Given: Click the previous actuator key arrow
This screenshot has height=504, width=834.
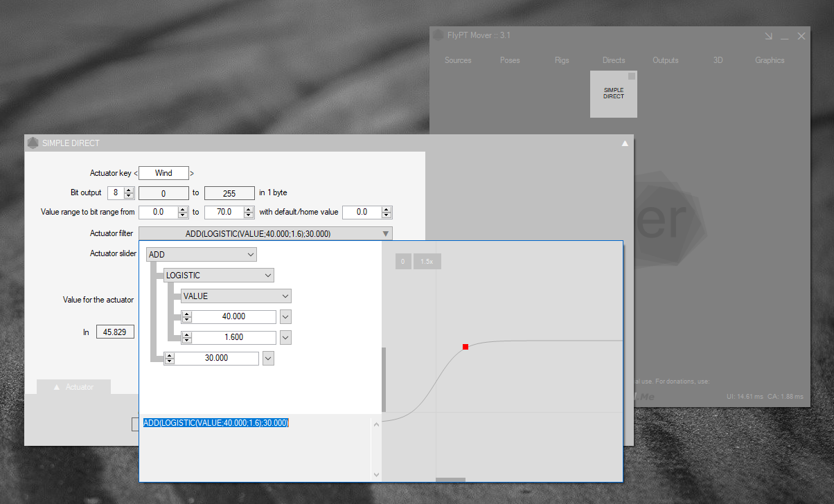Looking at the screenshot, I should tap(135, 173).
